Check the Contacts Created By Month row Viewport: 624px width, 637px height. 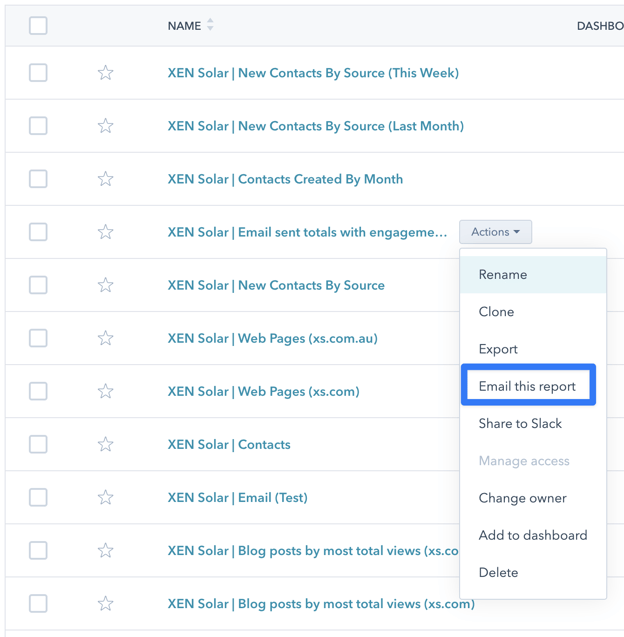(x=38, y=179)
